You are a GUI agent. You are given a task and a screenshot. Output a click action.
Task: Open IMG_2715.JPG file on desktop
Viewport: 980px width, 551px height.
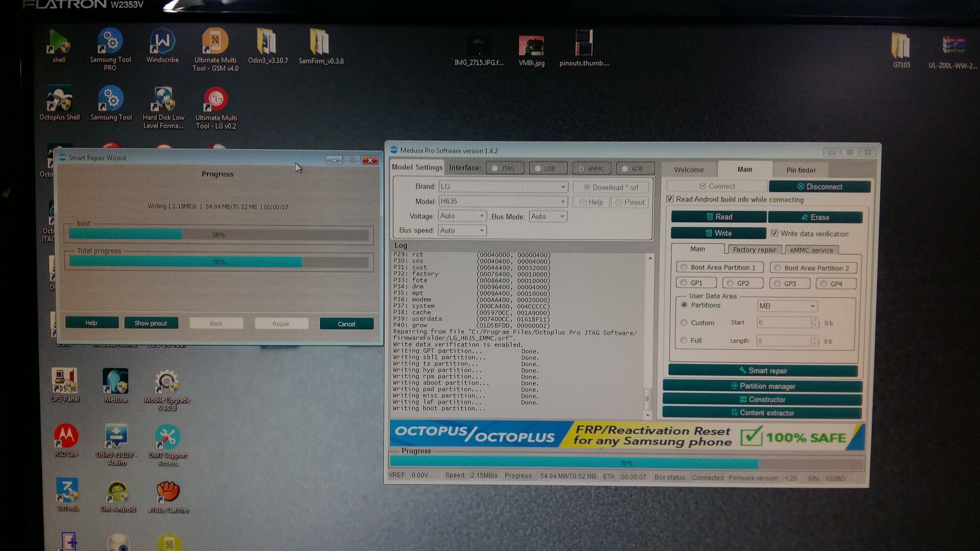click(479, 51)
